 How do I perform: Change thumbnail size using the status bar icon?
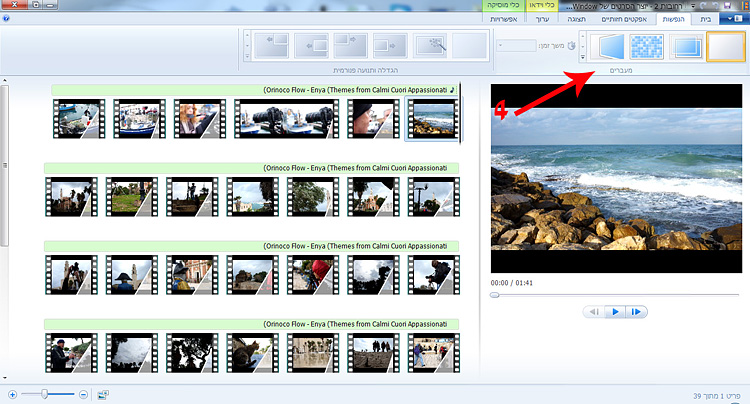(103, 394)
